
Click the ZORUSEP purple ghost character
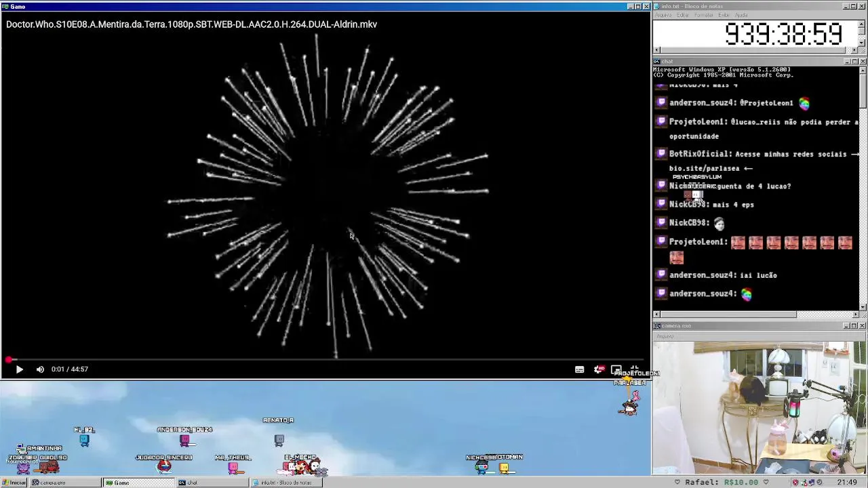(23, 467)
